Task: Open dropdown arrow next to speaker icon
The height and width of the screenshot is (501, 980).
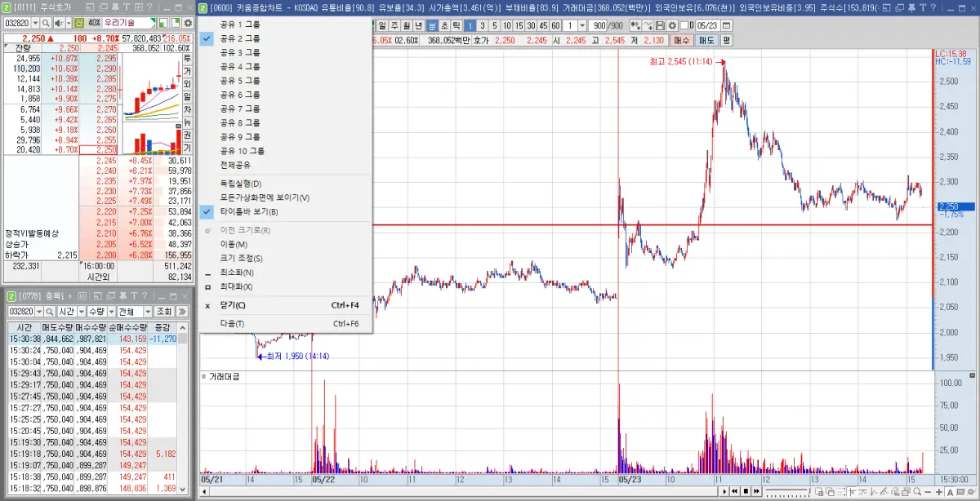Action: pyautogui.click(x=69, y=23)
